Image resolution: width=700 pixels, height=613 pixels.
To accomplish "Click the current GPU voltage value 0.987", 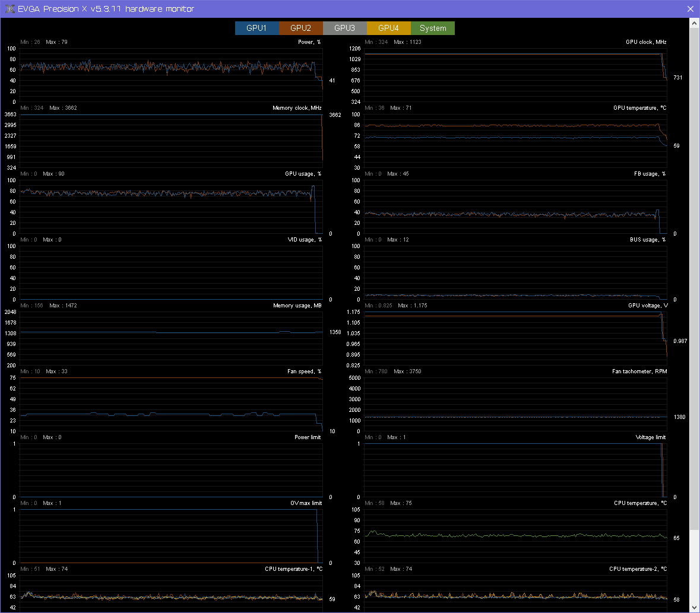I will click(680, 341).
